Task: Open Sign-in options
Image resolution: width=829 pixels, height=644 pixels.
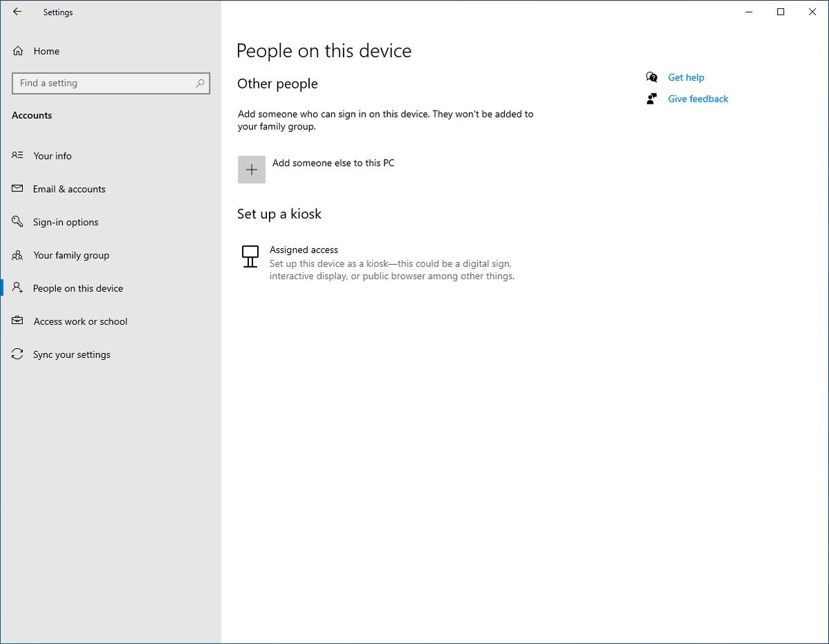Action: (x=111, y=222)
